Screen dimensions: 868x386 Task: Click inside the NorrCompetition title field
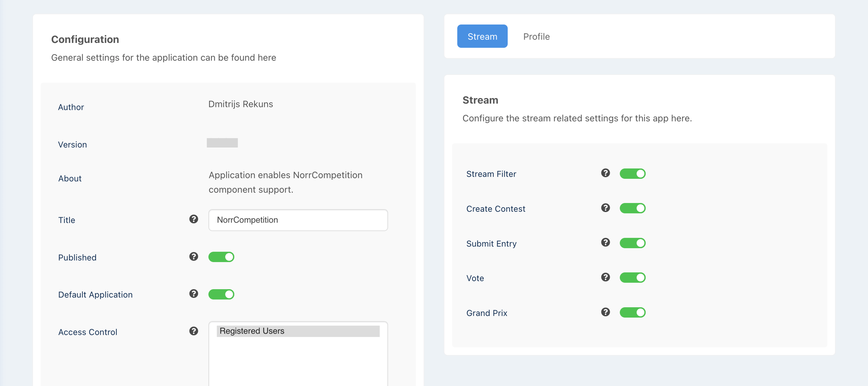click(x=298, y=220)
